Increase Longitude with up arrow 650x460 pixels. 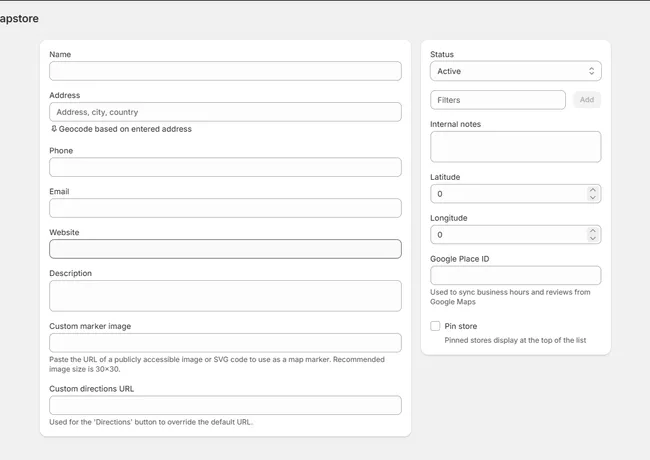click(593, 231)
